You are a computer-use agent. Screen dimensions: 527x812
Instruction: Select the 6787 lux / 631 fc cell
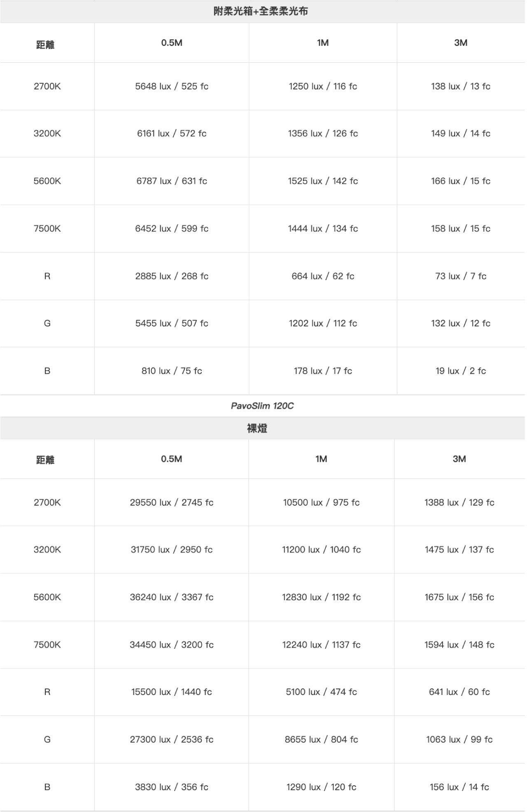coord(172,181)
